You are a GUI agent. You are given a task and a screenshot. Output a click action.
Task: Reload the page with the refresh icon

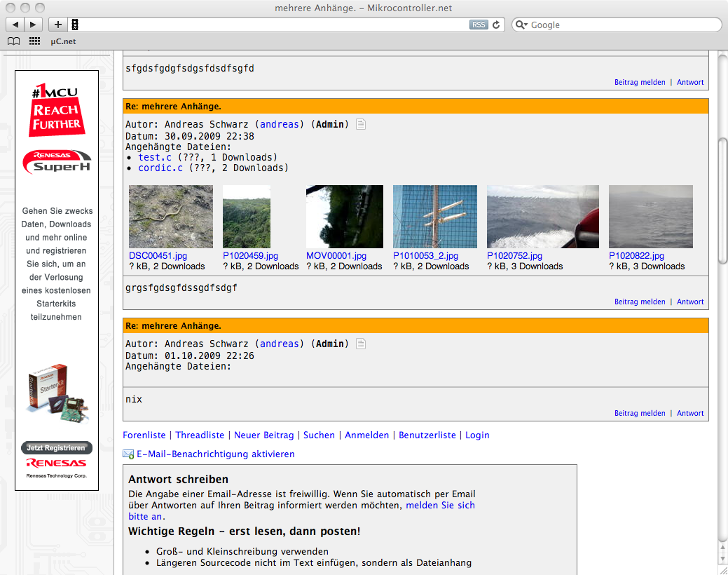pos(496,25)
